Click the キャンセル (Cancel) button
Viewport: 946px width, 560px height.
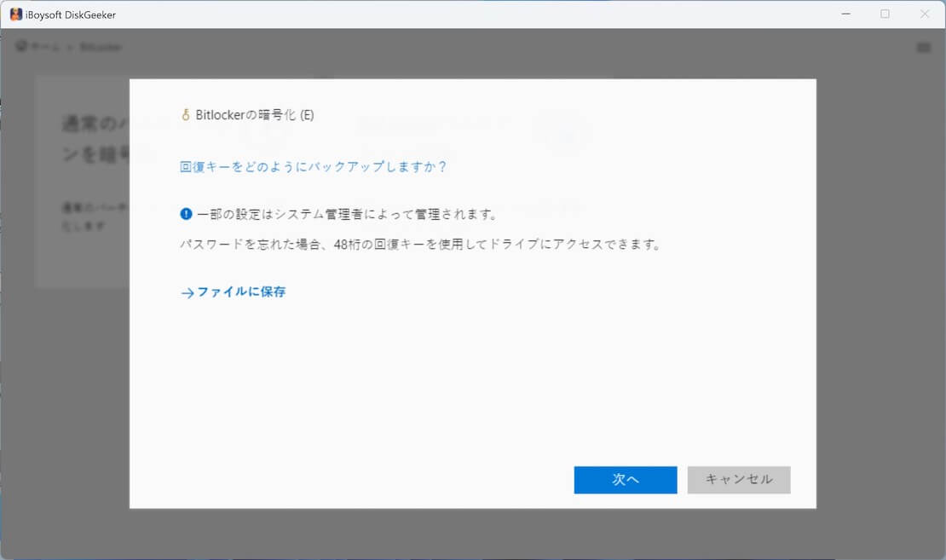tap(738, 480)
